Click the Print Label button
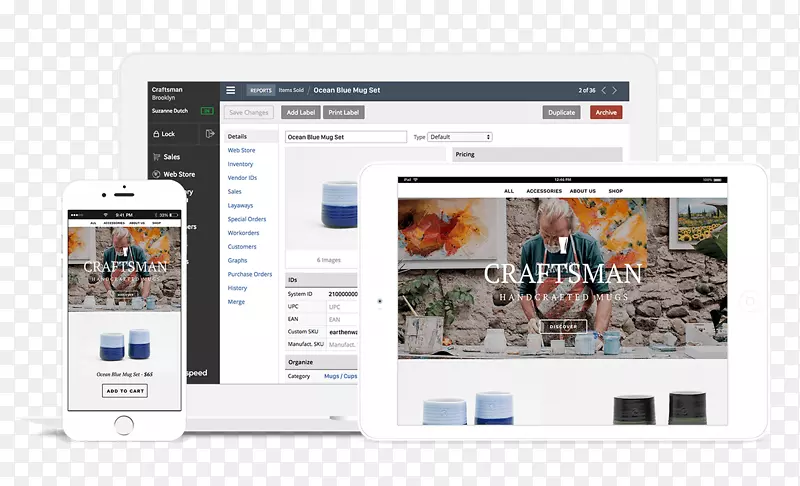800x486 pixels. point(343,112)
